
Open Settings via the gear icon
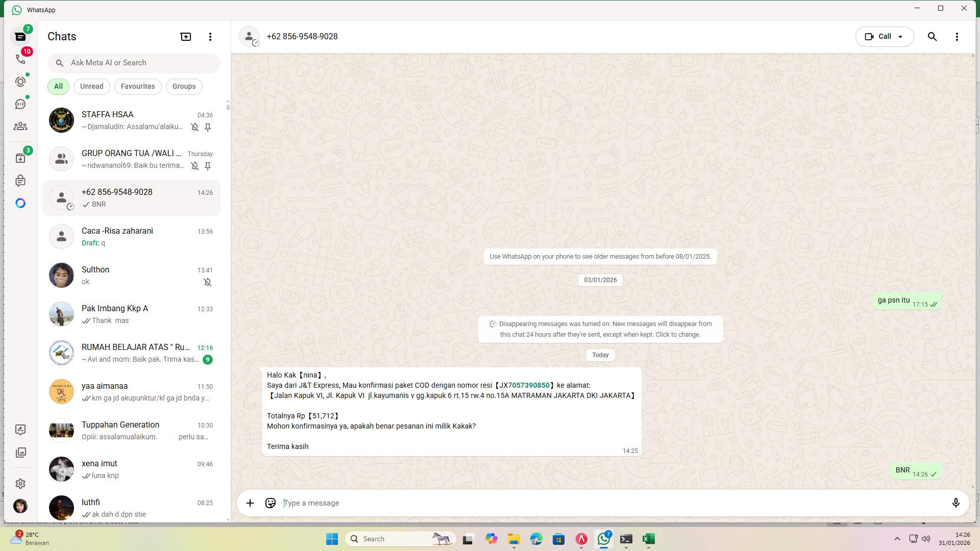[x=20, y=483]
